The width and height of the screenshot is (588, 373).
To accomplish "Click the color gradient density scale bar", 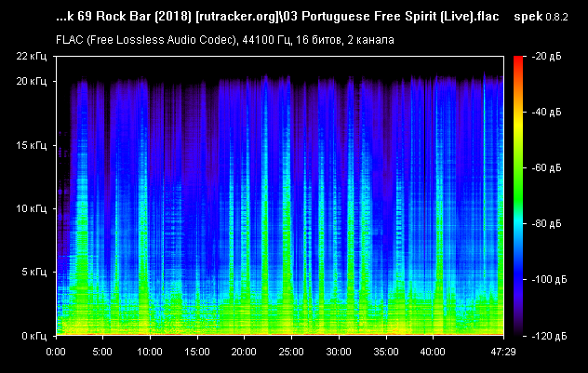I will [x=516, y=195].
